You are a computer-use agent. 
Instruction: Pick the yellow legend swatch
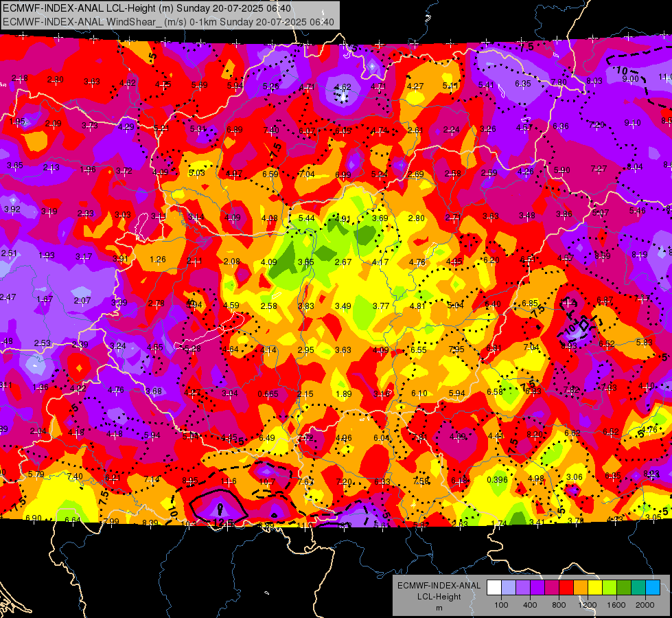coord(595,588)
